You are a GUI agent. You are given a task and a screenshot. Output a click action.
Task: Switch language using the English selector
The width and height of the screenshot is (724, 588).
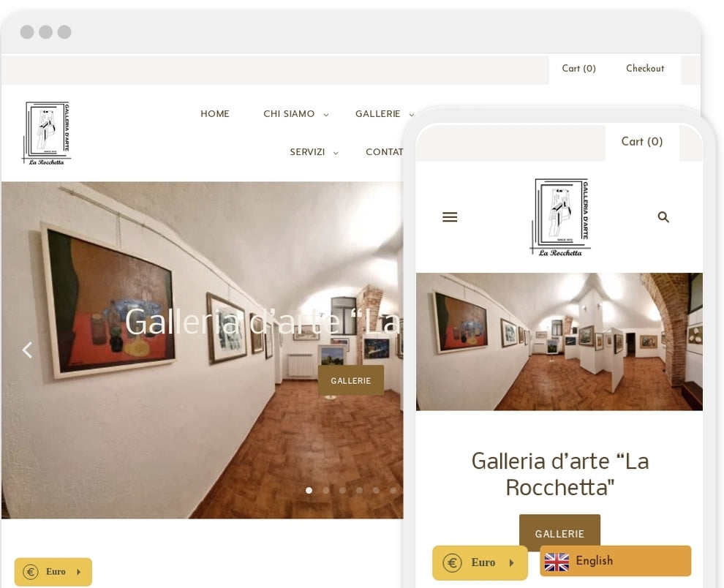pyautogui.click(x=616, y=561)
